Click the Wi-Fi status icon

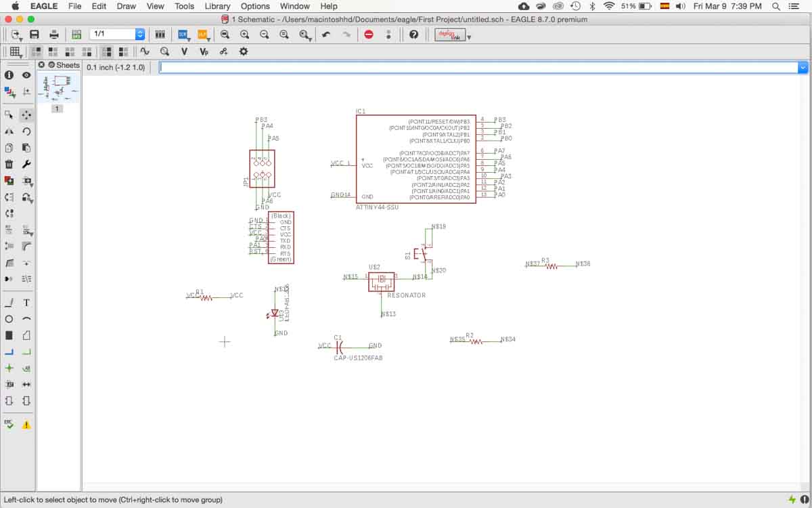point(609,6)
